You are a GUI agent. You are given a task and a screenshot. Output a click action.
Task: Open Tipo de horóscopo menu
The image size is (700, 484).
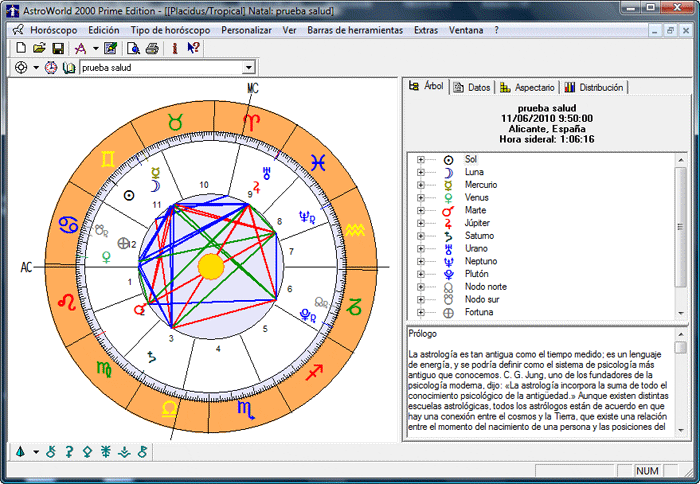click(x=170, y=30)
